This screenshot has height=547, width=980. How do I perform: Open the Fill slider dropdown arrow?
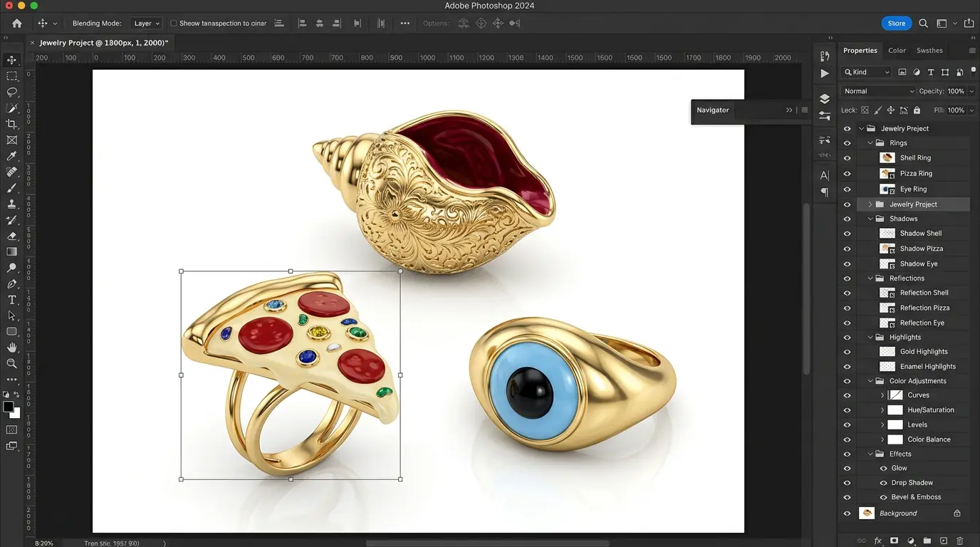971,110
